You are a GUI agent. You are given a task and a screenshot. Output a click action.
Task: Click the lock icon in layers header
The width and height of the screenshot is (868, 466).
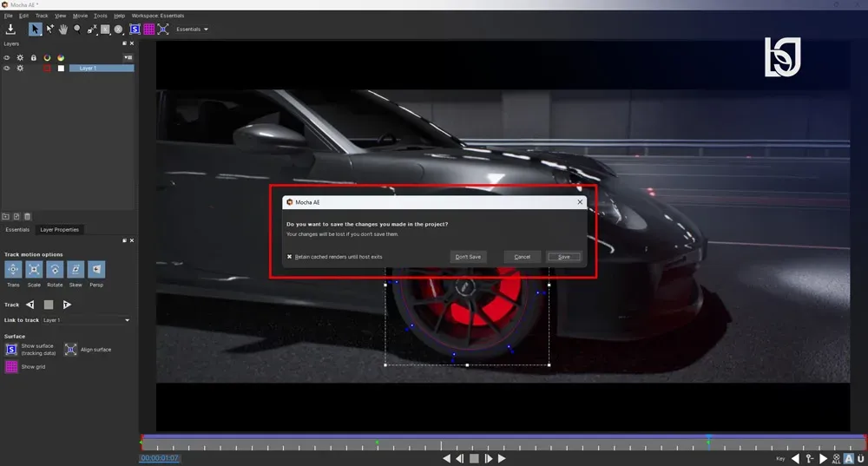click(x=33, y=57)
